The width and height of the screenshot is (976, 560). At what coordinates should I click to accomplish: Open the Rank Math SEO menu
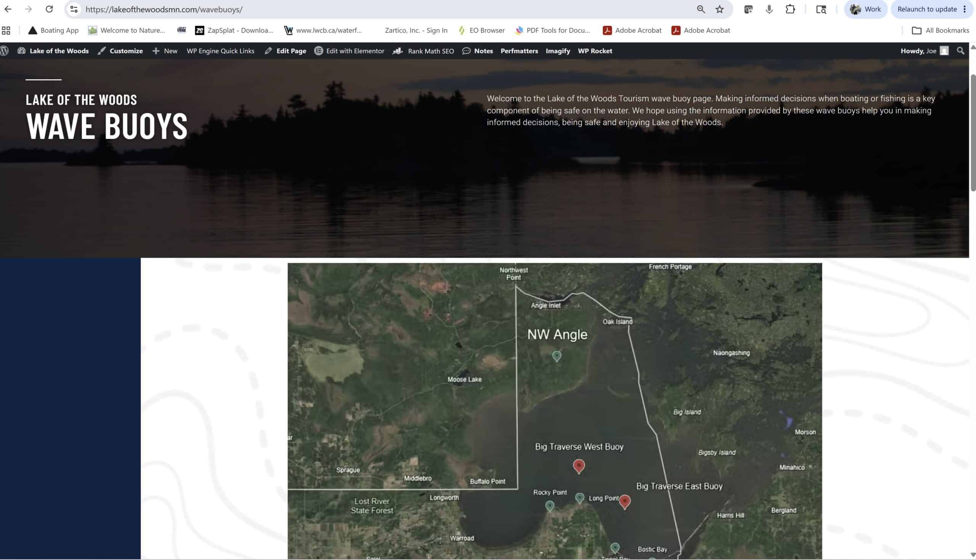click(423, 51)
